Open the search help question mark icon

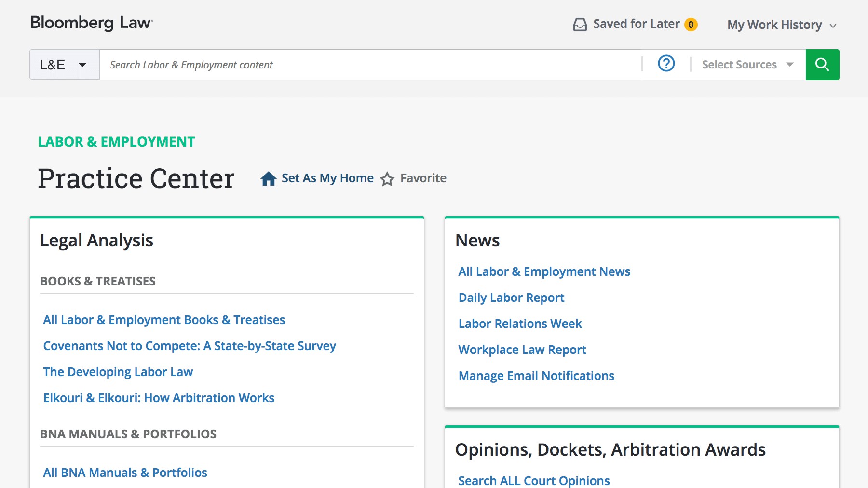tap(666, 64)
